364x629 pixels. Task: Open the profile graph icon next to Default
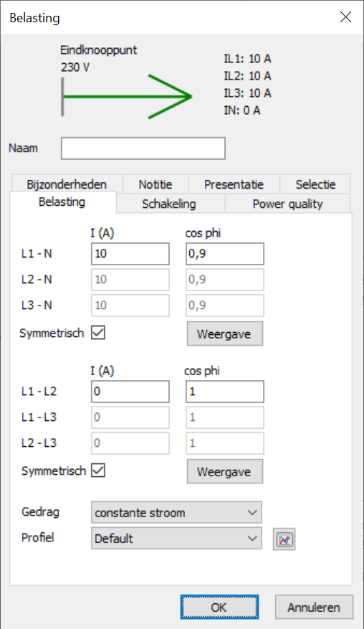[x=284, y=539]
